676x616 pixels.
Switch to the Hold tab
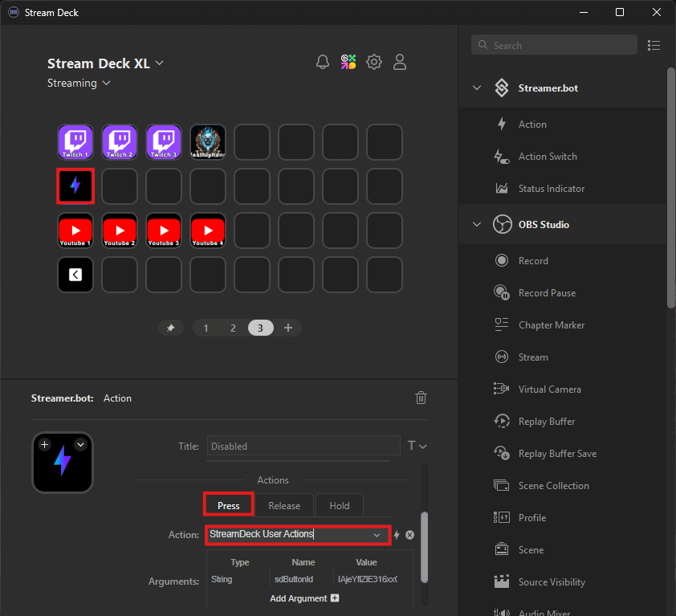(339, 506)
